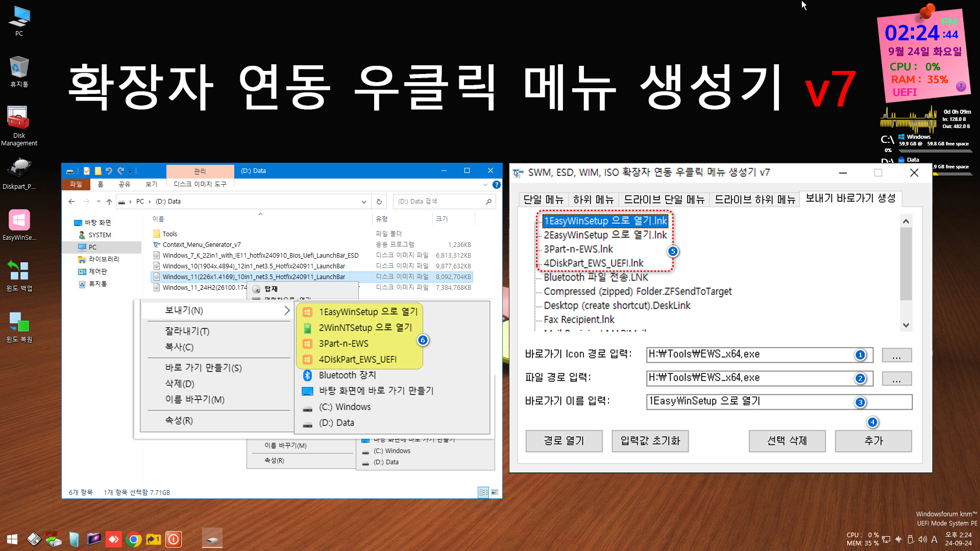Select 바탕 화면에 바로 가기 만들기

click(376, 391)
